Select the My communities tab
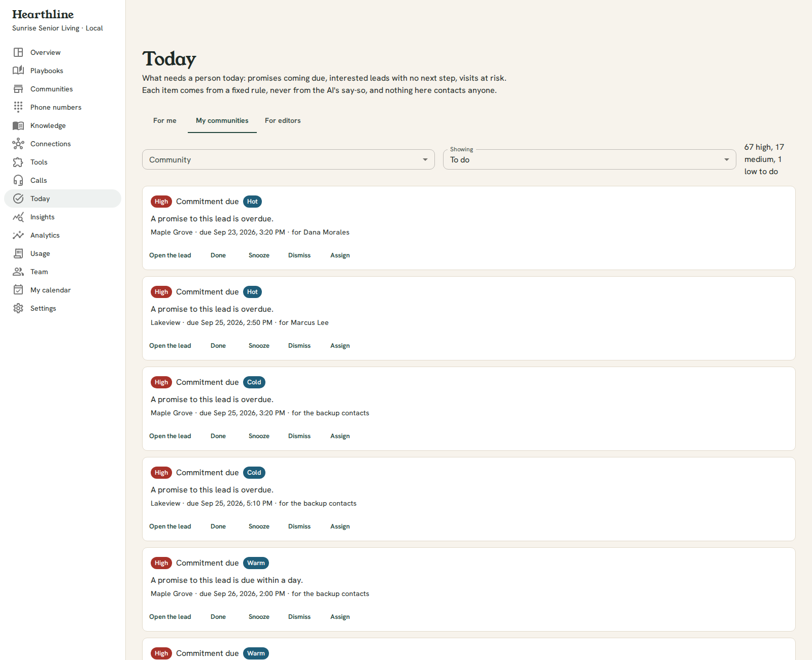This screenshot has height=660, width=812. 222,121
